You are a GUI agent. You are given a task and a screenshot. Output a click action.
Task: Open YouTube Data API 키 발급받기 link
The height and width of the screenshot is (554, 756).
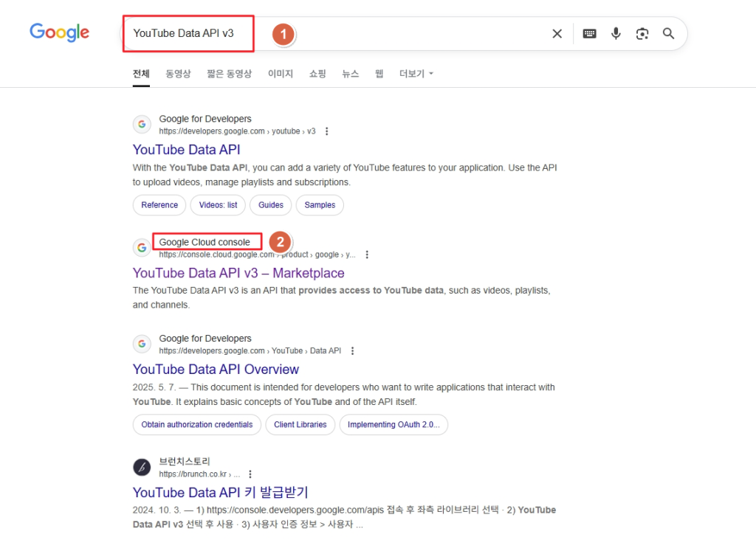(220, 492)
